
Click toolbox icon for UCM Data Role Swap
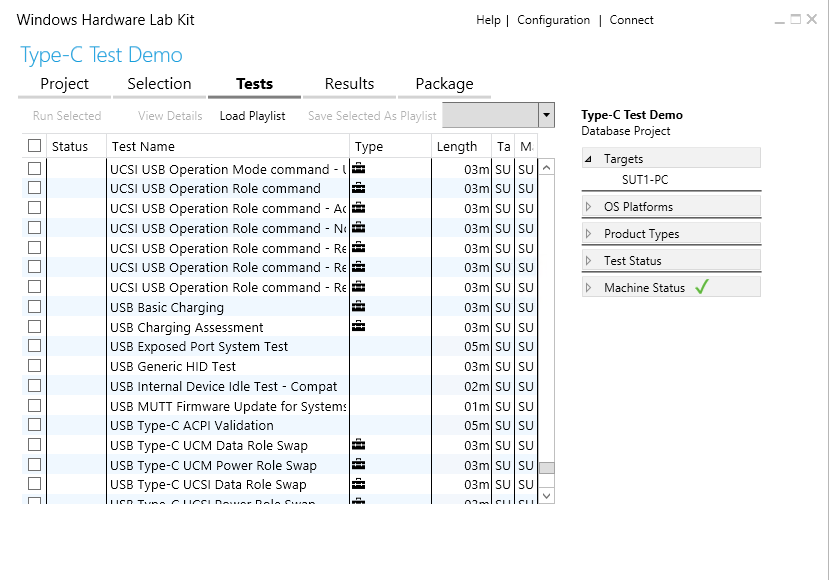(358, 445)
